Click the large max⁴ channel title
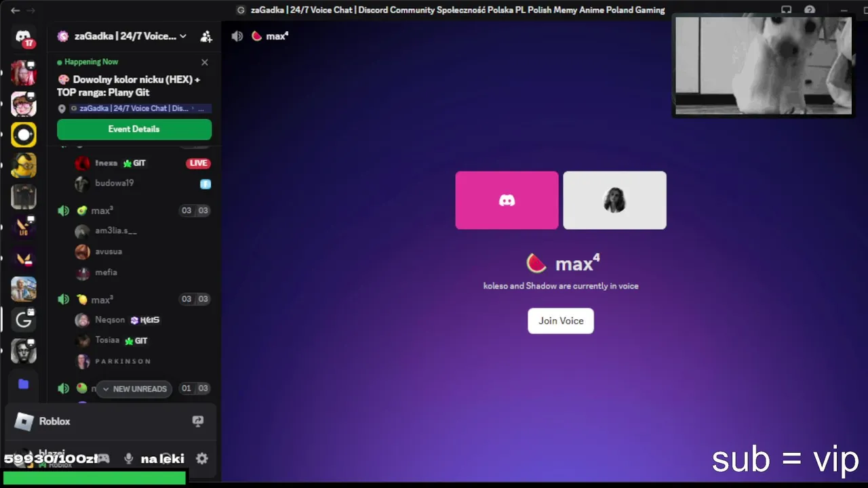868x488 pixels. pyautogui.click(x=577, y=263)
